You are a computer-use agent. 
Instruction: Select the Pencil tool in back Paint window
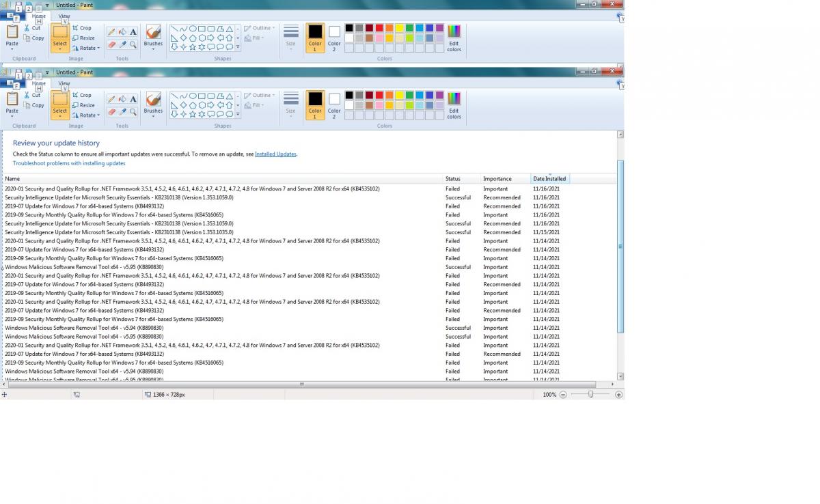click(x=111, y=31)
